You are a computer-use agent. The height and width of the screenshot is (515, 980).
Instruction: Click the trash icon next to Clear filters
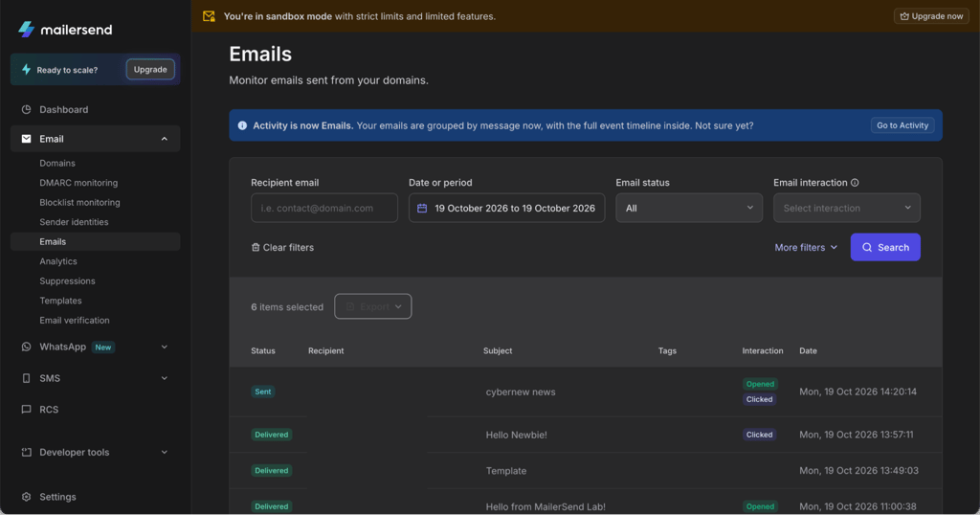[255, 248]
